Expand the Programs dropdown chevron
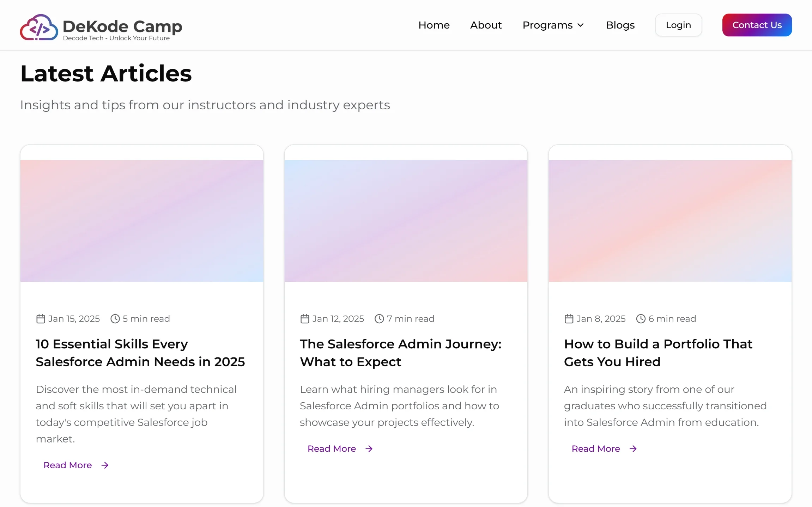 tap(581, 25)
